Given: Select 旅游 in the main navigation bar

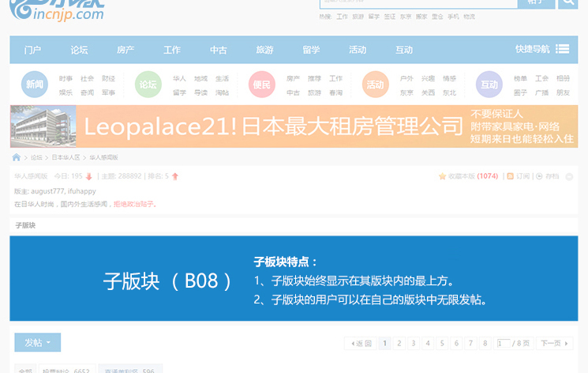Looking at the screenshot, I should [264, 50].
